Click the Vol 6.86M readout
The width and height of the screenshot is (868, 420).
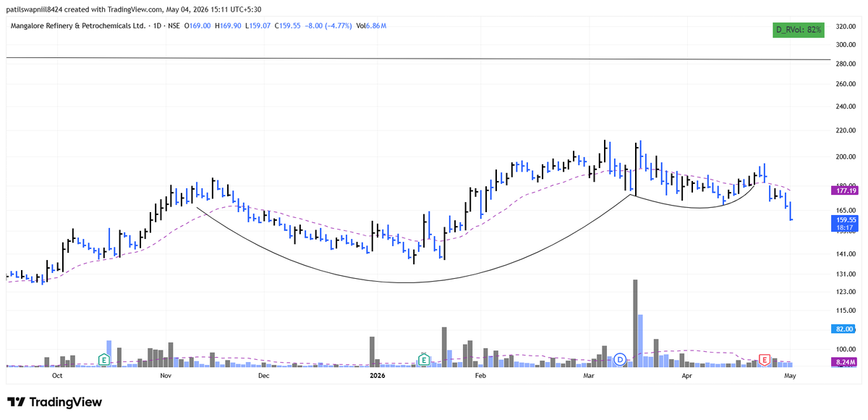click(372, 26)
